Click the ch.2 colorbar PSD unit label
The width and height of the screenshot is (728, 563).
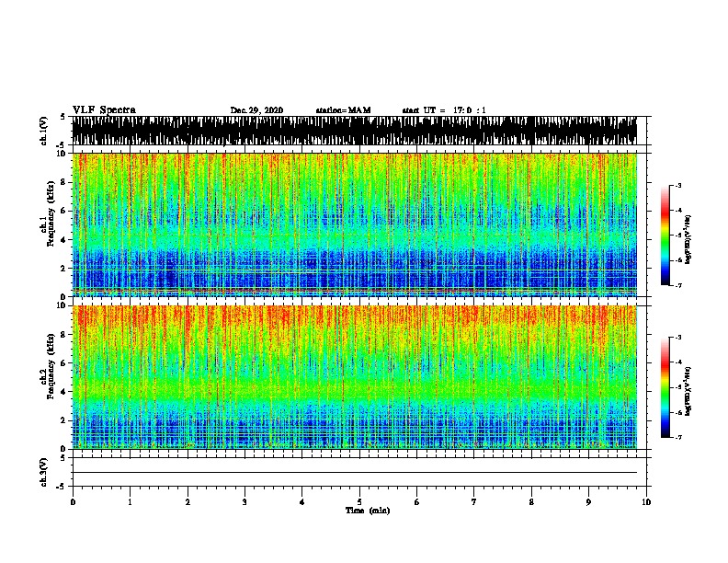(x=688, y=392)
